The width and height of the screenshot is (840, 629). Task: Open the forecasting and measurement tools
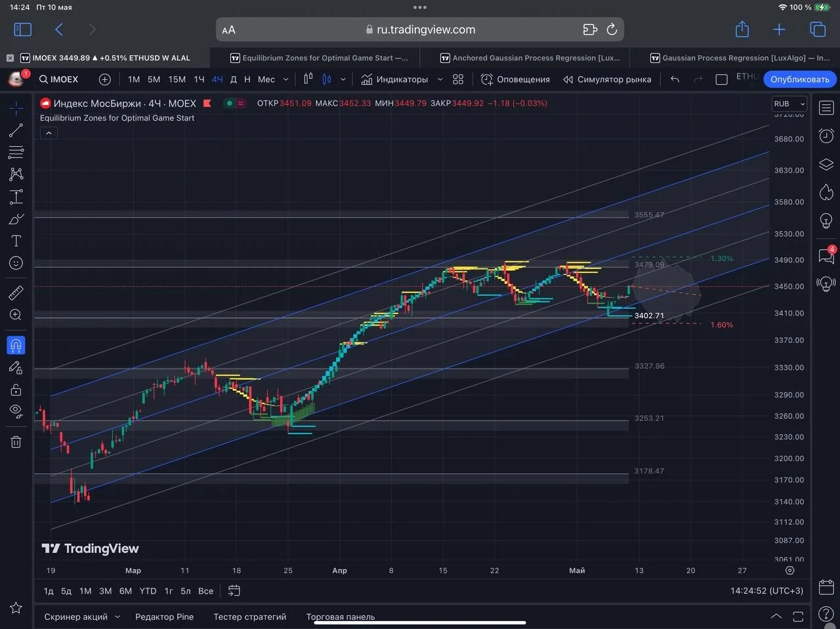pyautogui.click(x=16, y=197)
